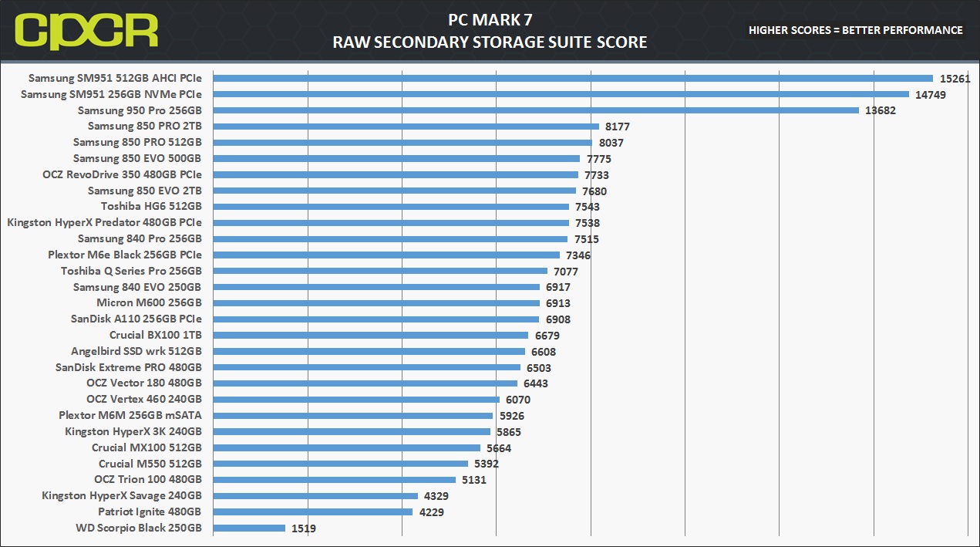This screenshot has width=980, height=547.
Task: Select the 'Samsung 850 EVO 2TB' label
Action: pyautogui.click(x=145, y=191)
